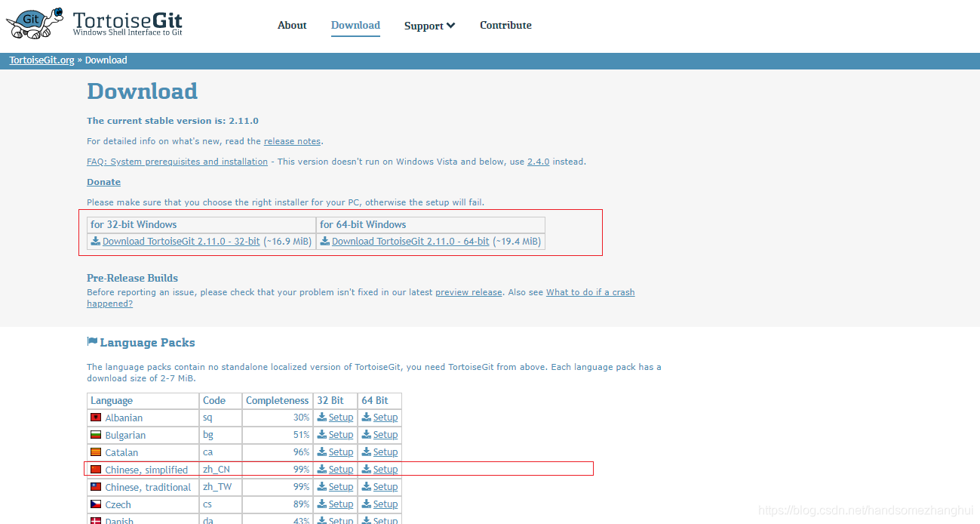
Task: Click Albanian 64 Bit download icon
Action: (367, 418)
